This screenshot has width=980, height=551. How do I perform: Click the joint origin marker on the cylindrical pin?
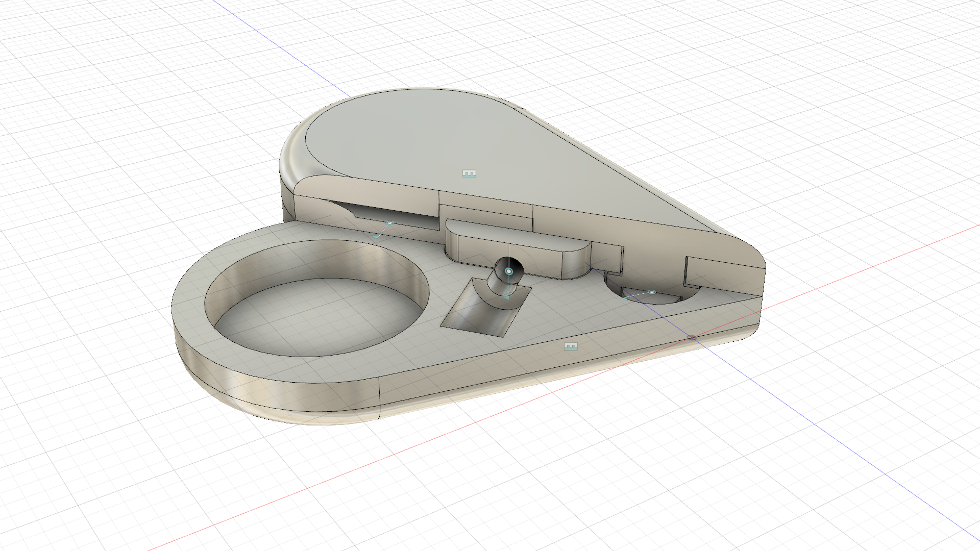point(509,271)
